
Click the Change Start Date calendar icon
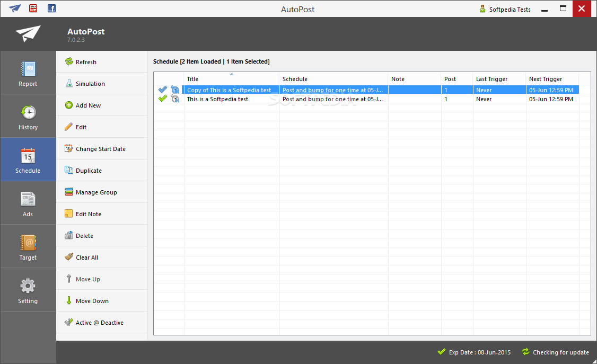coord(68,148)
